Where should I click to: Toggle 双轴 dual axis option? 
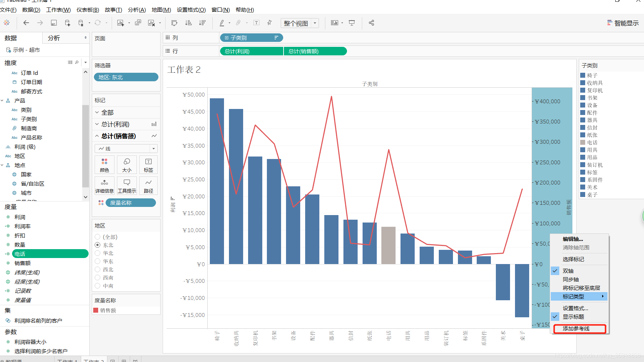(x=579, y=271)
